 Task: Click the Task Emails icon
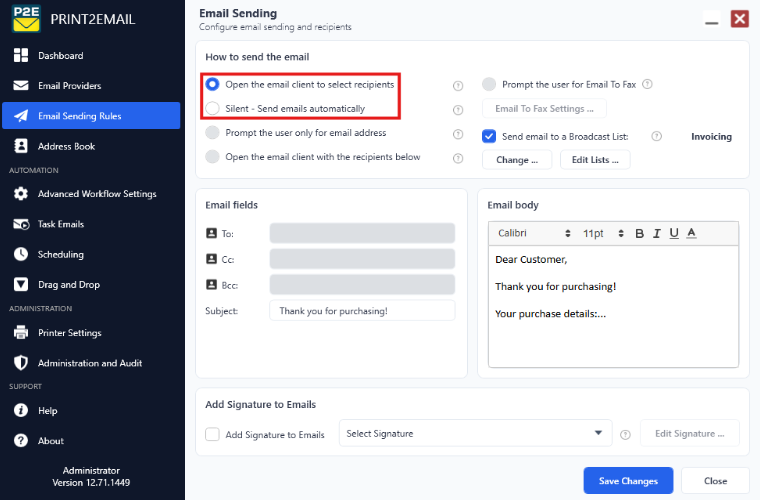pos(21,224)
